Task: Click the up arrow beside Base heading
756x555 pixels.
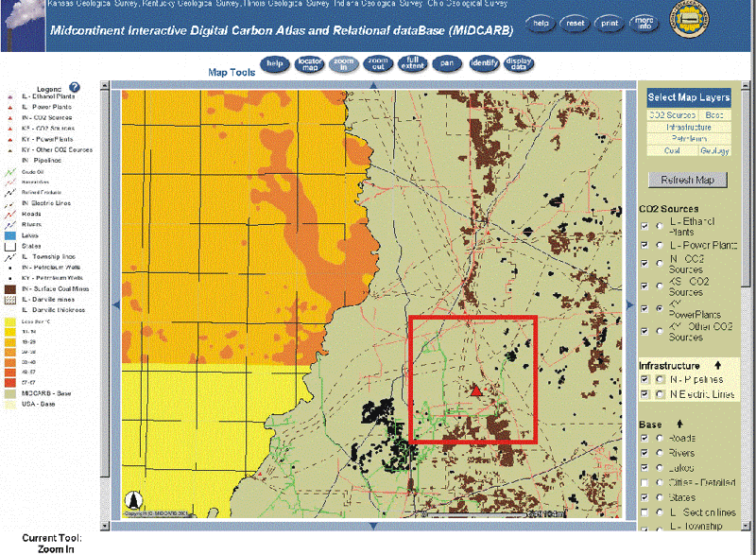Action: 679,424
